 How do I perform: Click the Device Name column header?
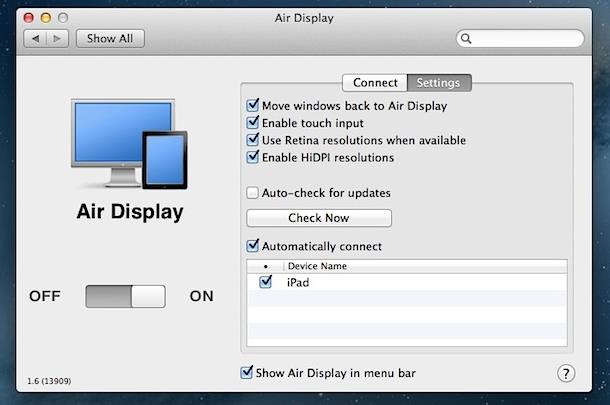point(317,267)
